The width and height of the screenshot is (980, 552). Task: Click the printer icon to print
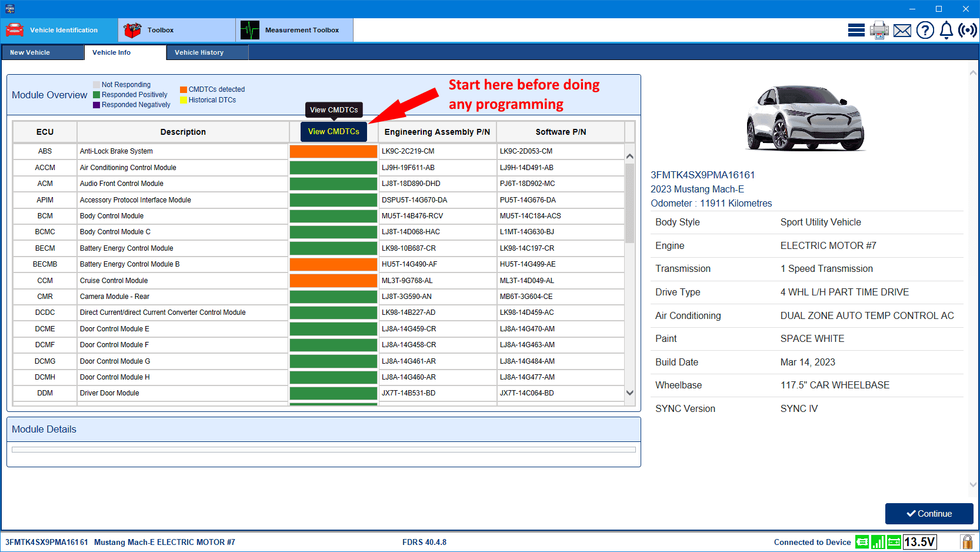click(879, 29)
